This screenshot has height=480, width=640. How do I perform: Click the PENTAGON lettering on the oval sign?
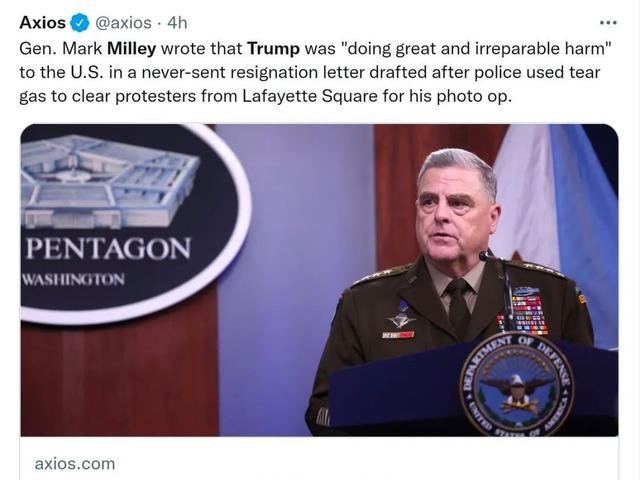tap(108, 248)
